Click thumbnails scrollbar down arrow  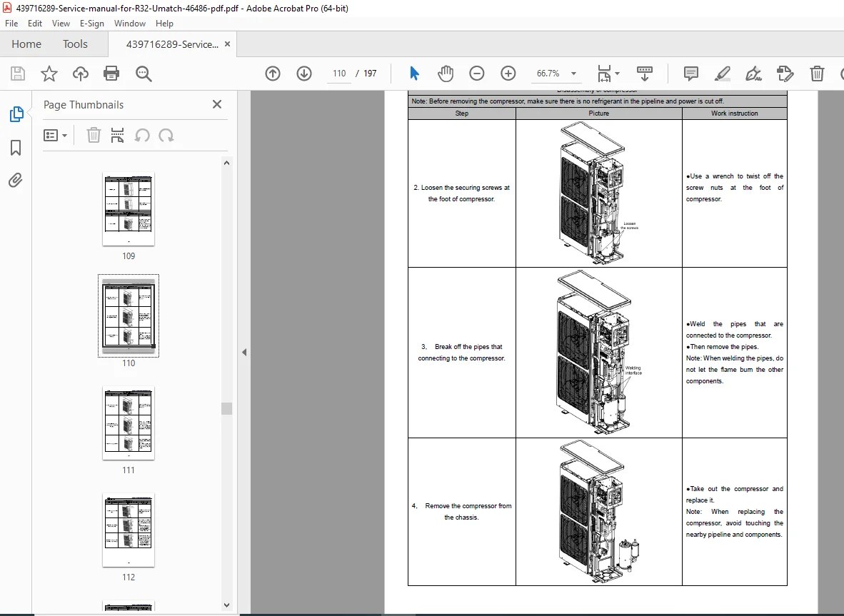(226, 605)
